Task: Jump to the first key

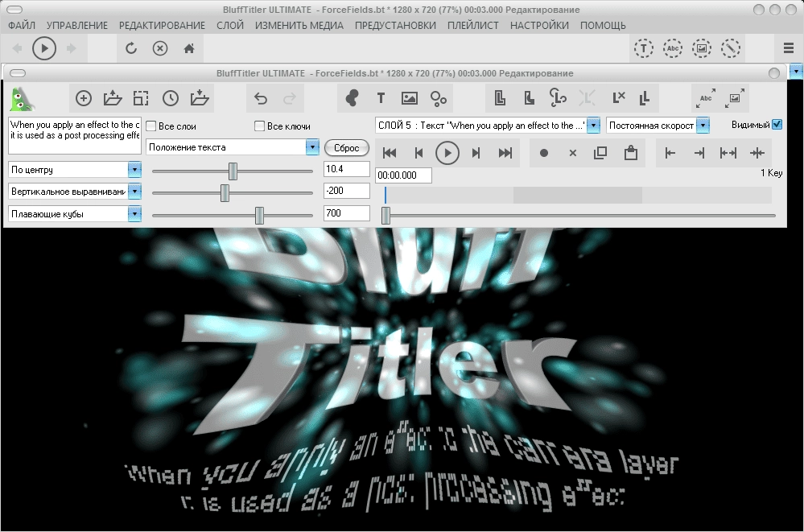Action: 390,153
